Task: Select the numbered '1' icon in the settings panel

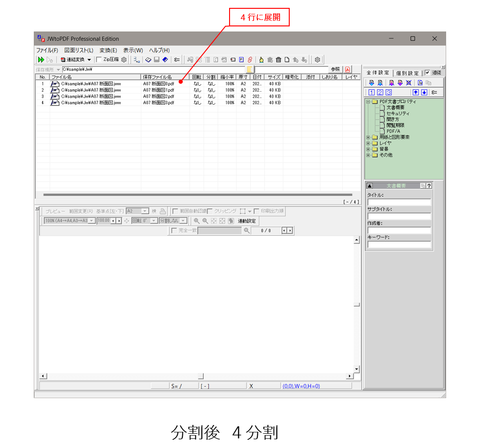Action: (x=371, y=92)
